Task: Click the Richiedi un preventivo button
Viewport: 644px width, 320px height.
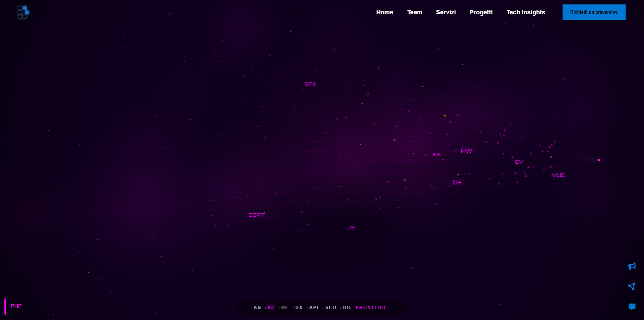Action: pos(594,12)
